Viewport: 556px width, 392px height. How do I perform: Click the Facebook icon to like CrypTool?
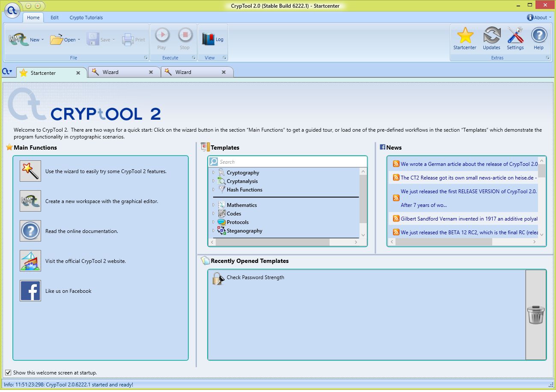tap(30, 291)
